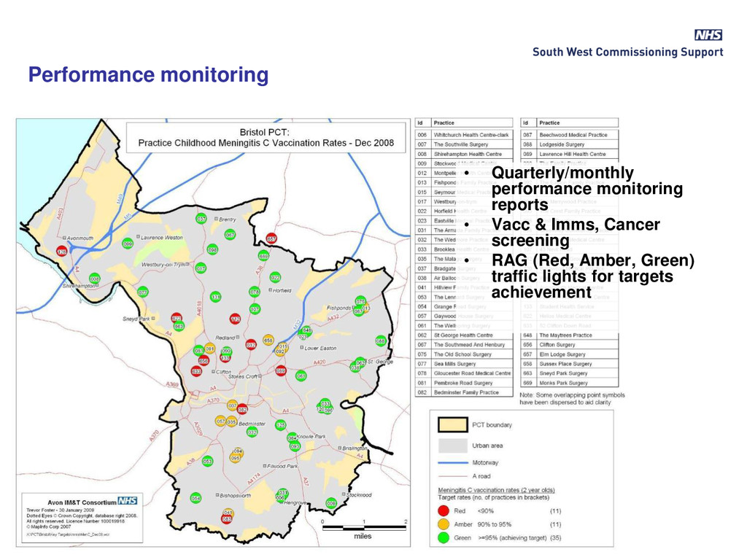Select amber practice marker 007
Viewport: 747px width, 560px height.
(x=232, y=405)
